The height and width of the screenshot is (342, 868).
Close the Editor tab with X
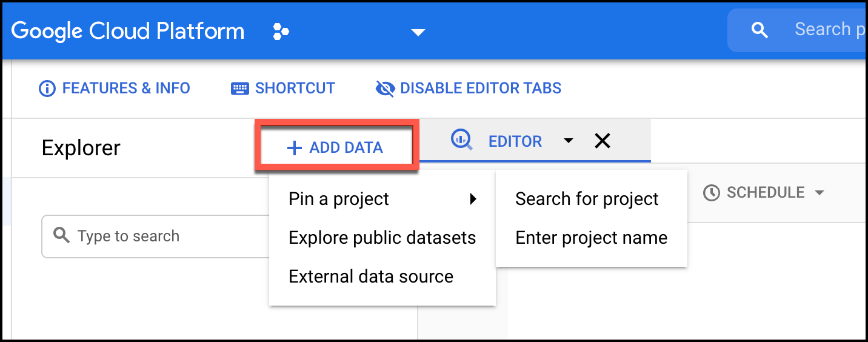click(x=602, y=141)
